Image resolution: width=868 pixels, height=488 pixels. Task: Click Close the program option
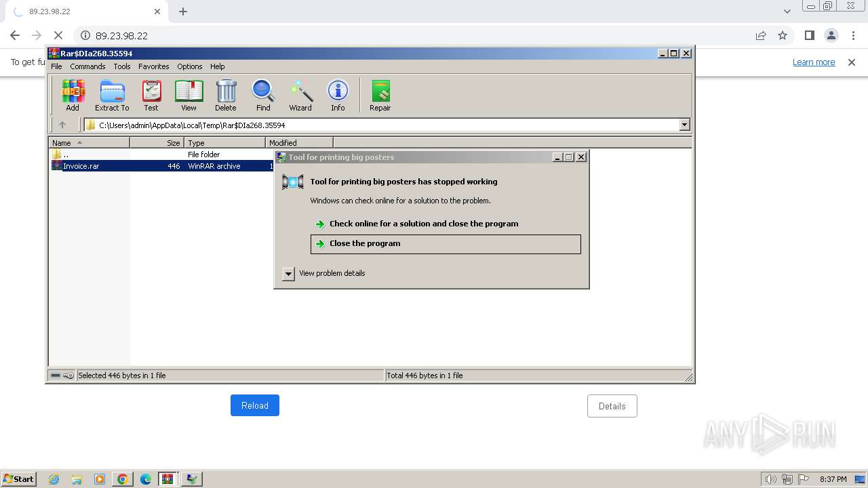coord(446,244)
